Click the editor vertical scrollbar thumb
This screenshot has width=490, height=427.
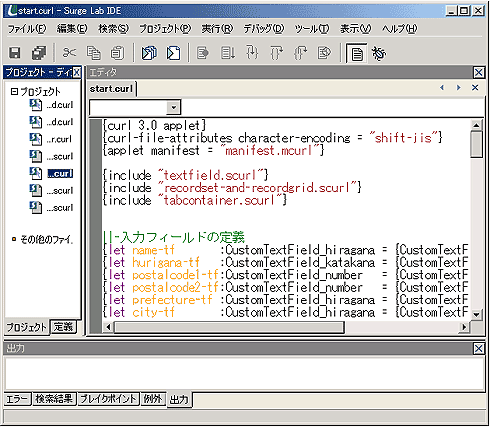[476, 144]
